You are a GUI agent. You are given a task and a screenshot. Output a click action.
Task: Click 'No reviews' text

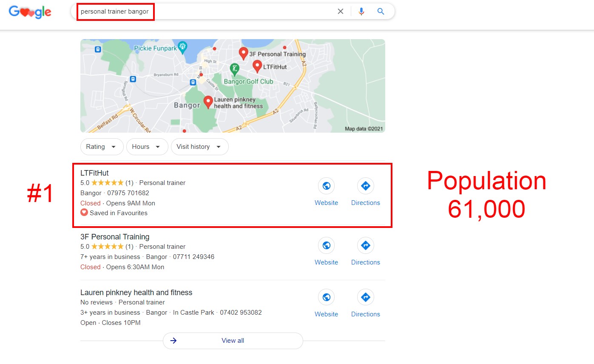click(x=97, y=302)
